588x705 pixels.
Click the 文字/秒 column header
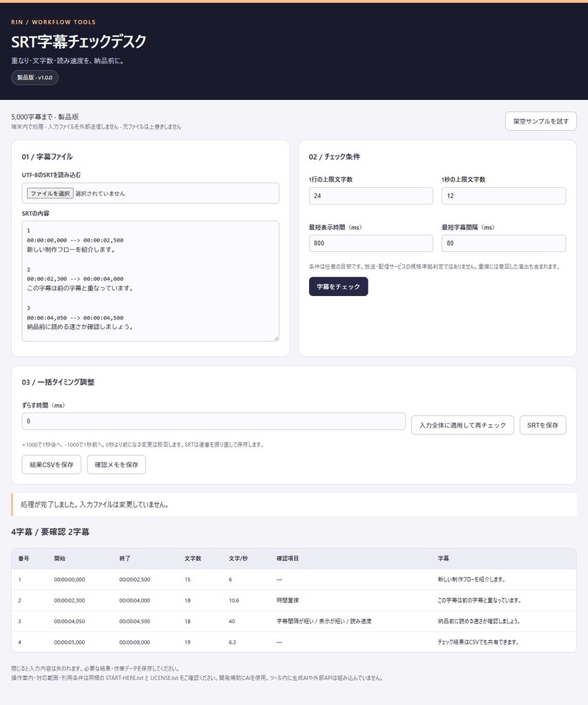238,558
